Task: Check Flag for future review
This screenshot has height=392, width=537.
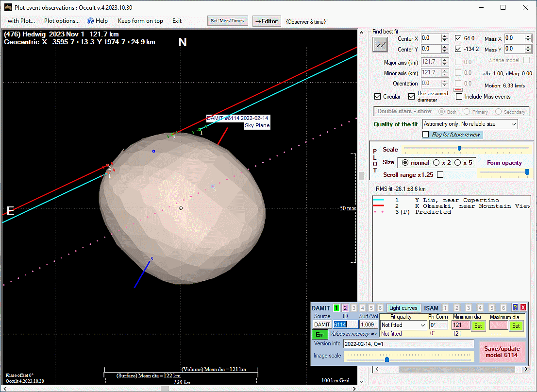Action: tap(426, 135)
